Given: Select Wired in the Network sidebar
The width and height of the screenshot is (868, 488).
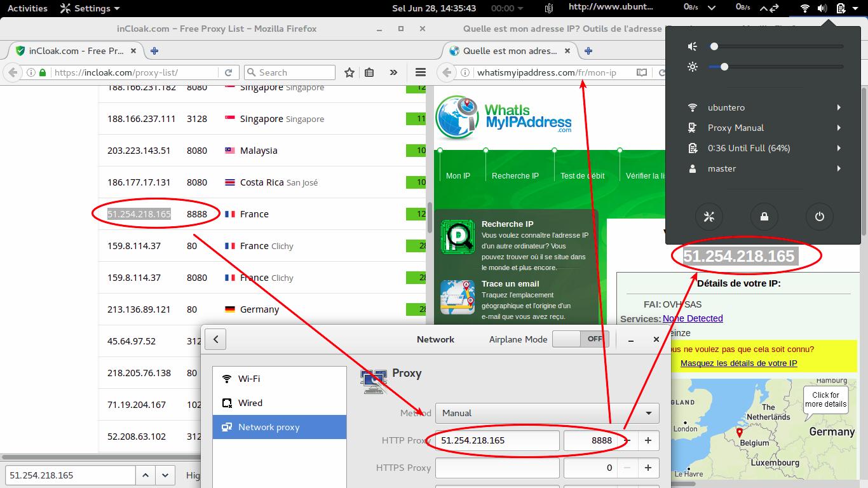Looking at the screenshot, I should point(280,403).
